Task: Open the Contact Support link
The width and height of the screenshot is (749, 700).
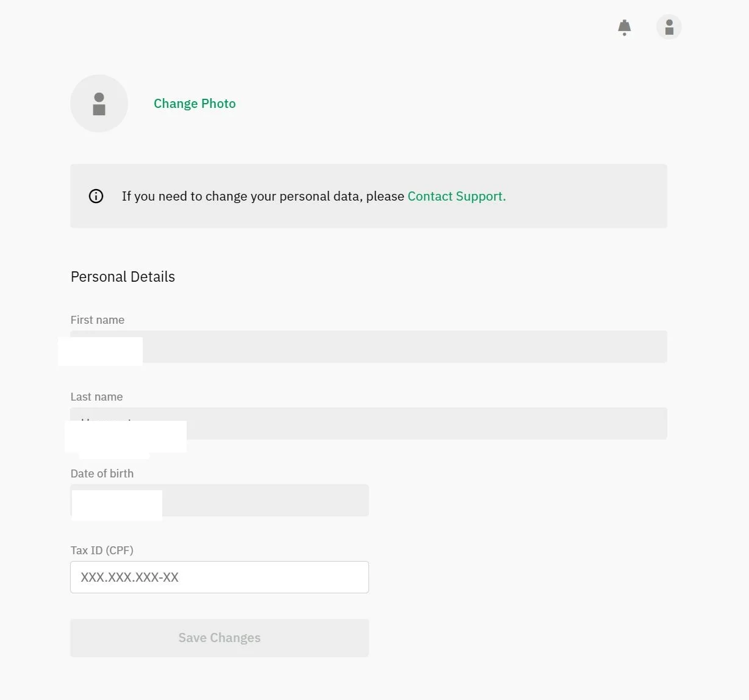Action: click(457, 196)
